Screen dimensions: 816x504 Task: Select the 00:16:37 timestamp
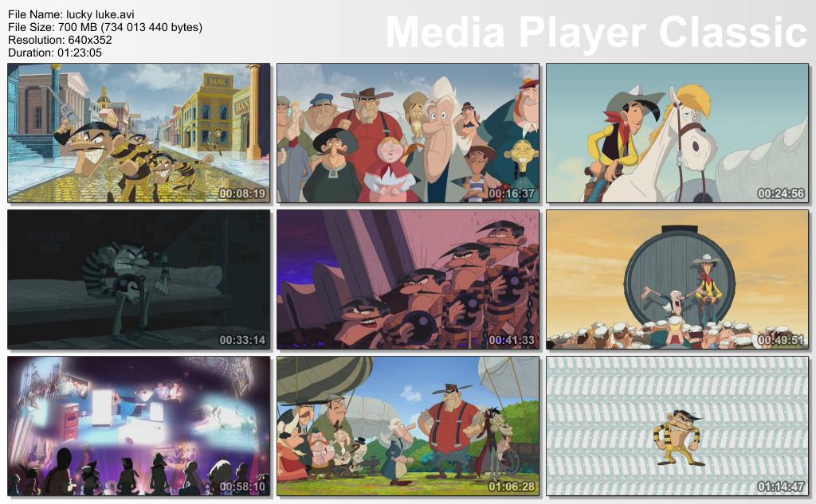(x=512, y=193)
